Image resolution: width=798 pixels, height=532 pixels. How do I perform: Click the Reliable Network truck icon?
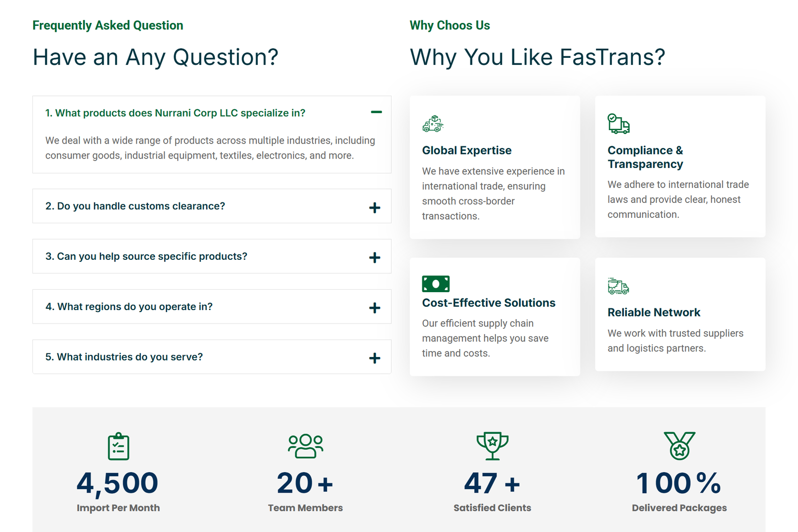click(618, 286)
